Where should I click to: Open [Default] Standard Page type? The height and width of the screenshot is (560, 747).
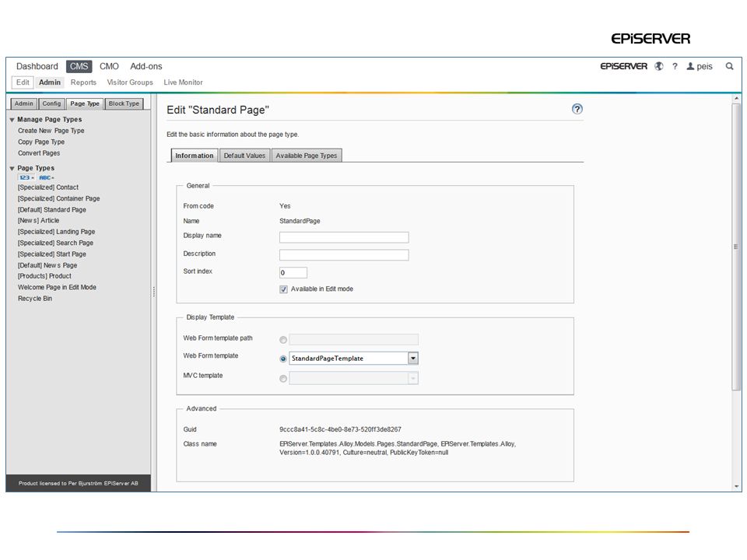(52, 209)
